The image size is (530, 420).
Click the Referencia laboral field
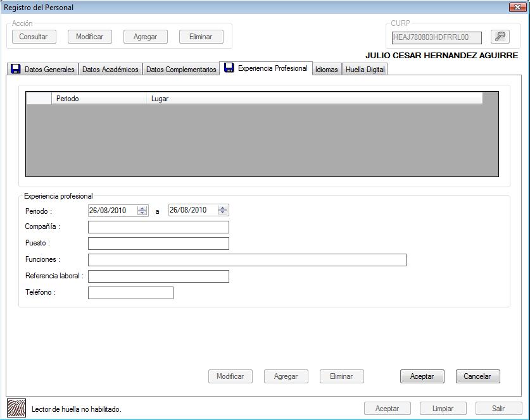pyautogui.click(x=158, y=276)
